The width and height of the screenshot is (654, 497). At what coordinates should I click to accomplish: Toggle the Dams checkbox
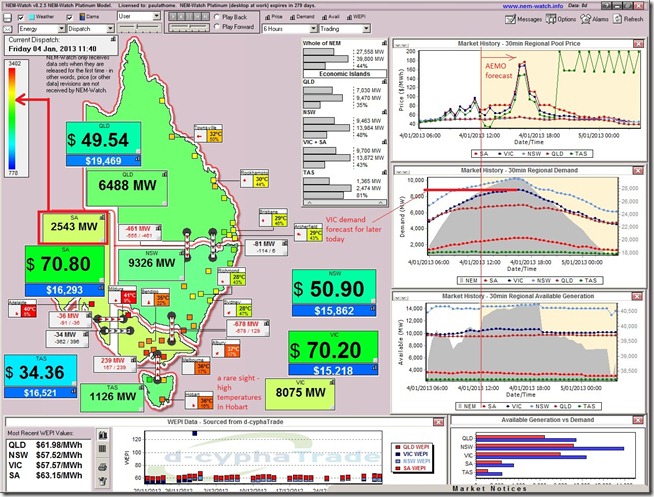pyautogui.click(x=70, y=18)
